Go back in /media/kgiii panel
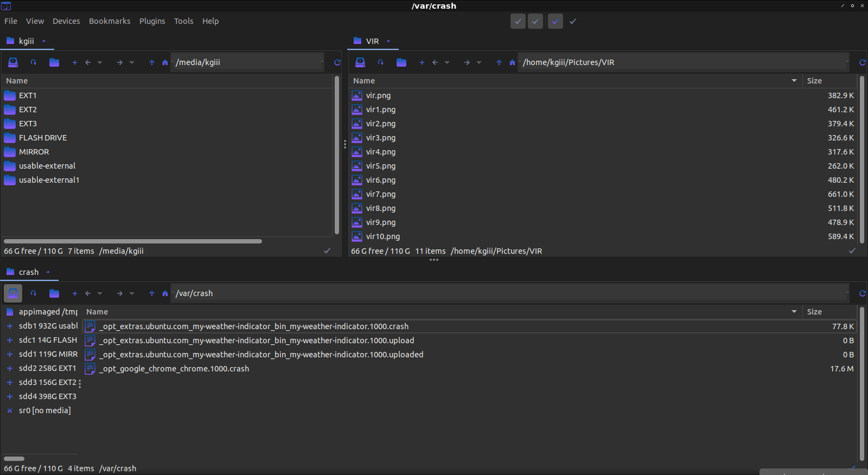Viewport: 868px width, 475px height. coord(88,62)
